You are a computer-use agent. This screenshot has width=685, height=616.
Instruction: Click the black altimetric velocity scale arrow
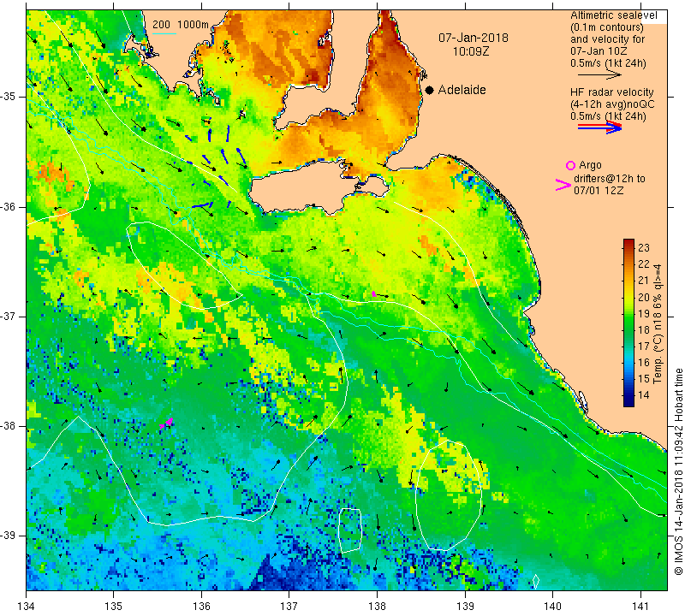599,75
